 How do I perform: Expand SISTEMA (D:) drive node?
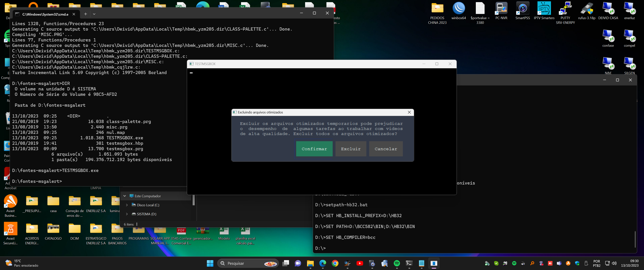pos(127,214)
